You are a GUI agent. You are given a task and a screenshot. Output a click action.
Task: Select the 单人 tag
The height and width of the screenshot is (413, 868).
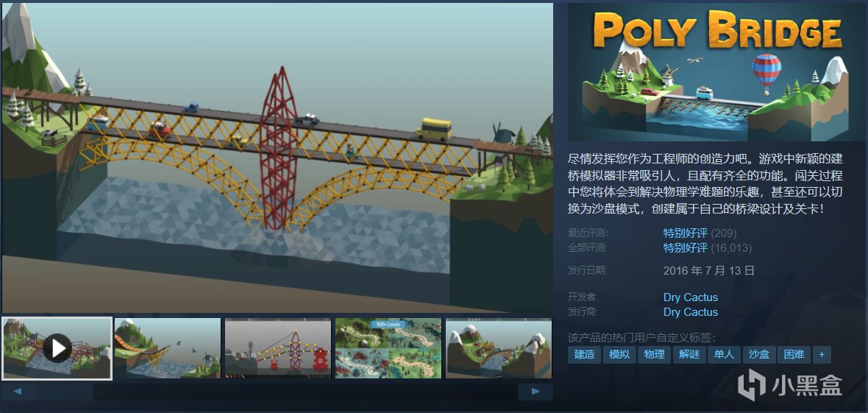(724, 355)
